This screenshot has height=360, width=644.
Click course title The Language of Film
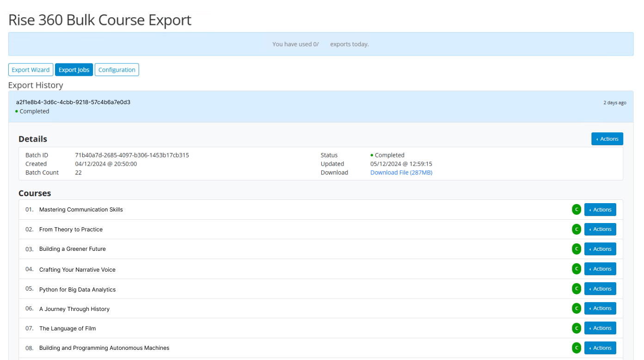pyautogui.click(x=67, y=329)
